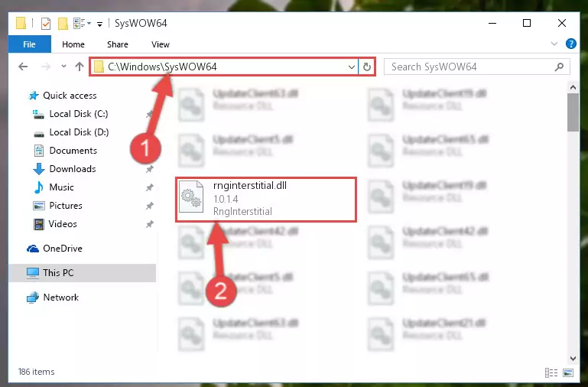588x387 pixels.
Task: Refresh the SysWOW64 folder
Action: point(367,67)
